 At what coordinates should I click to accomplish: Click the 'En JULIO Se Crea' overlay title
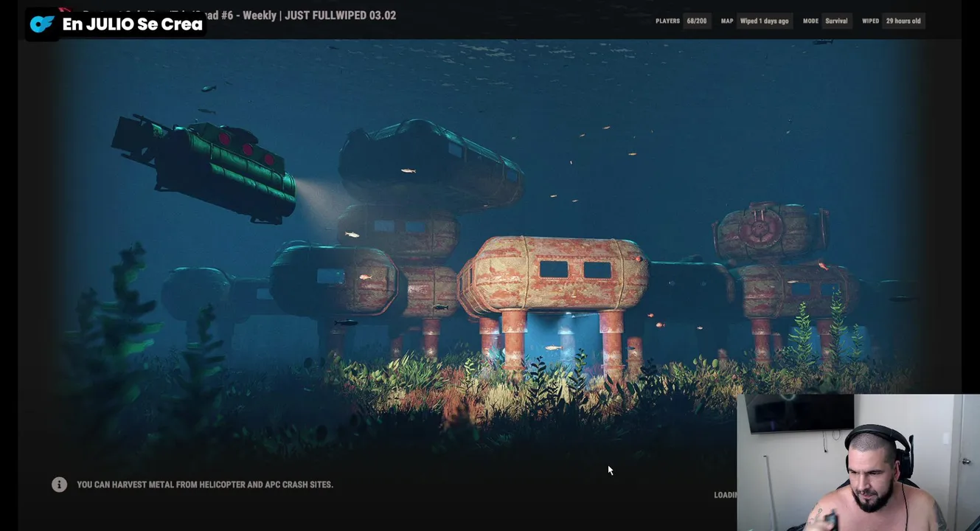pos(132,24)
